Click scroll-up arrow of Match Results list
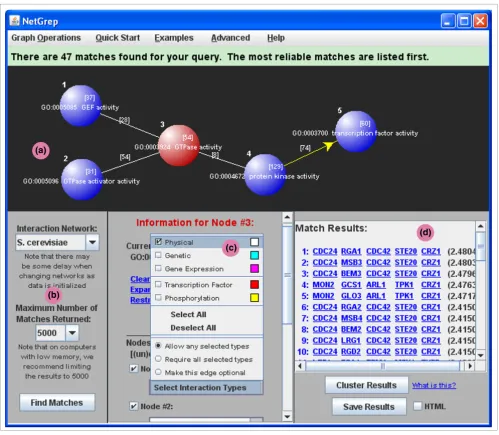The image size is (499, 435). coord(480,226)
